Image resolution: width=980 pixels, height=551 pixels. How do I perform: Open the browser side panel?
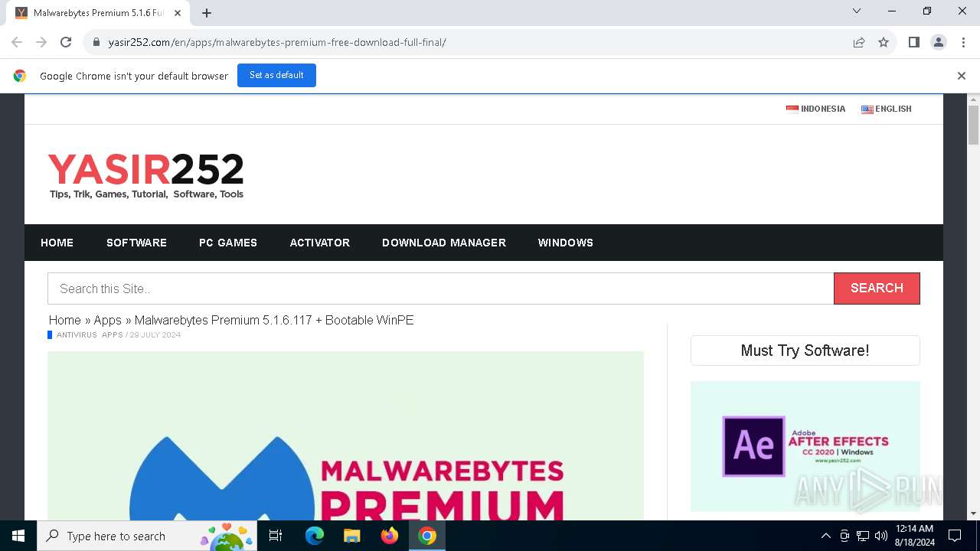tap(914, 42)
